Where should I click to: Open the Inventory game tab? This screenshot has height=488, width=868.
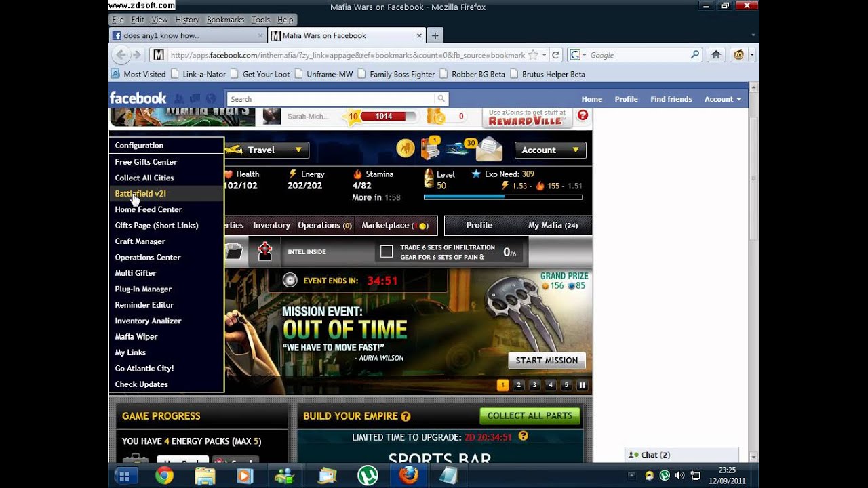(271, 225)
